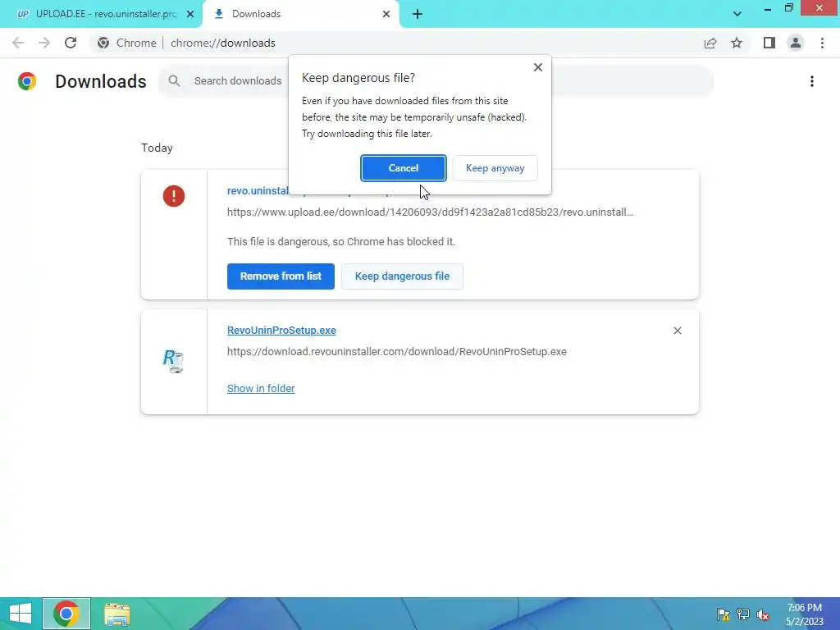This screenshot has height=630, width=840.
Task: Restore down the Chrome window
Action: coord(789,8)
